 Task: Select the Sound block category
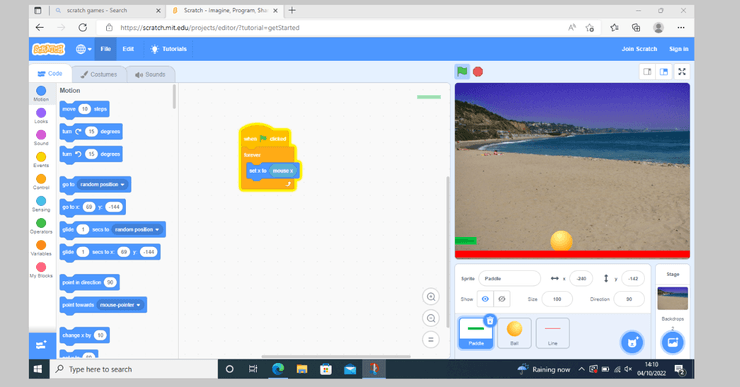41,137
